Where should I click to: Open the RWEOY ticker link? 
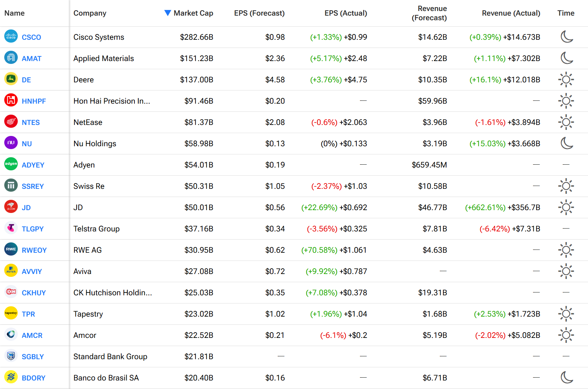pyautogui.click(x=34, y=250)
